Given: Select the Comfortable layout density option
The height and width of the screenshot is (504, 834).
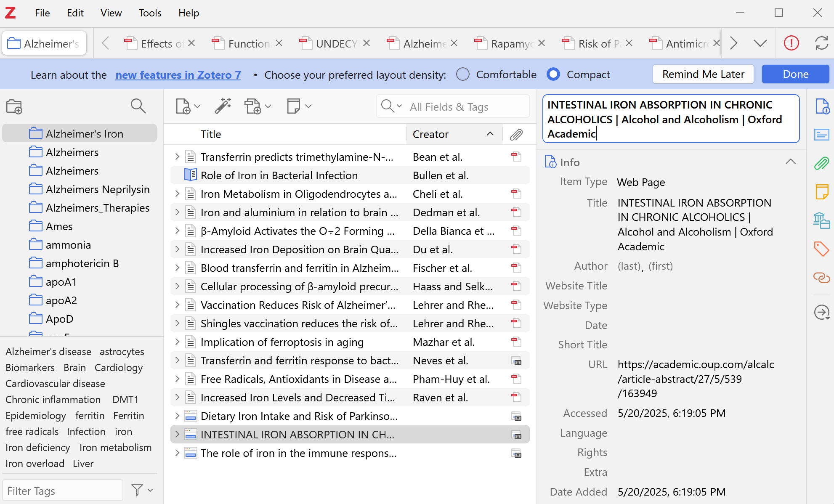Looking at the screenshot, I should click(x=463, y=74).
